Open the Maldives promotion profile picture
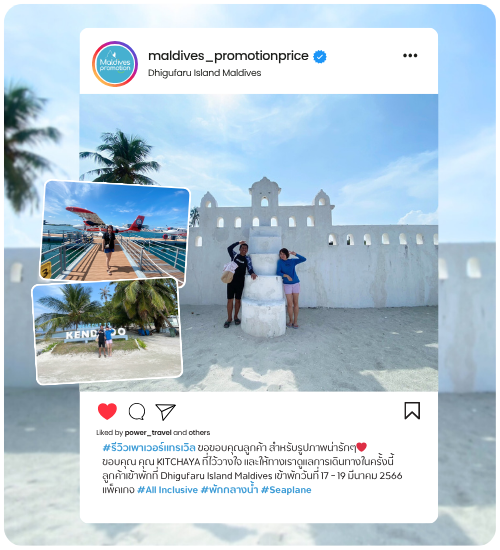 pyautogui.click(x=115, y=64)
